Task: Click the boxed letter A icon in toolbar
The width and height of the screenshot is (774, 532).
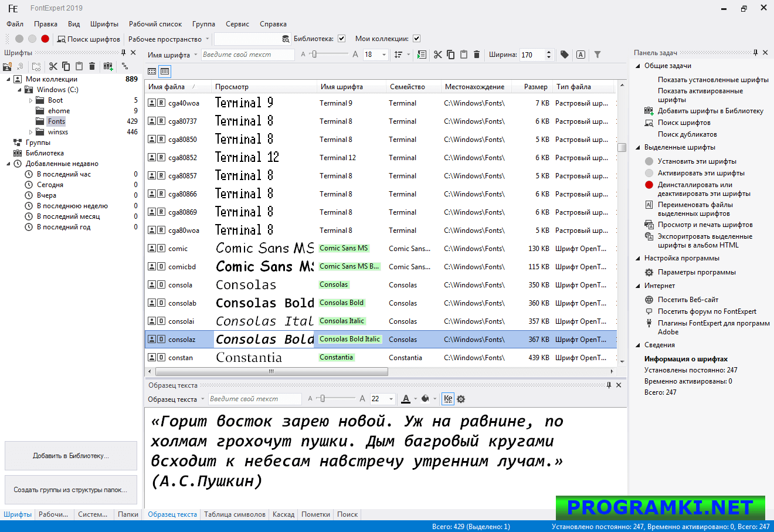Action: [x=580, y=55]
